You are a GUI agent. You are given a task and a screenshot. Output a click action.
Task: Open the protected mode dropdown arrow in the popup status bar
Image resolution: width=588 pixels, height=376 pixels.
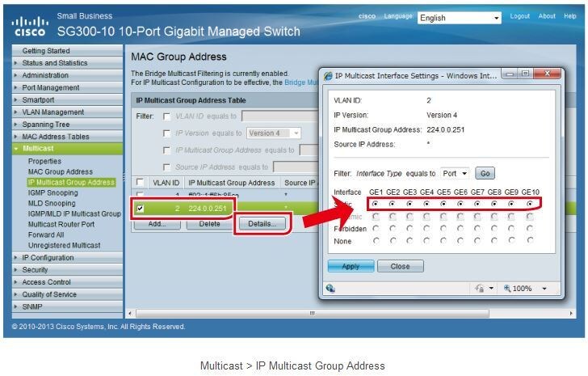tap(491, 289)
